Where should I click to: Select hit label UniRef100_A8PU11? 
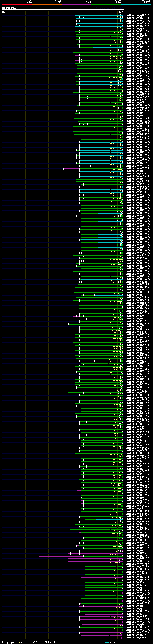[x=137, y=102]
